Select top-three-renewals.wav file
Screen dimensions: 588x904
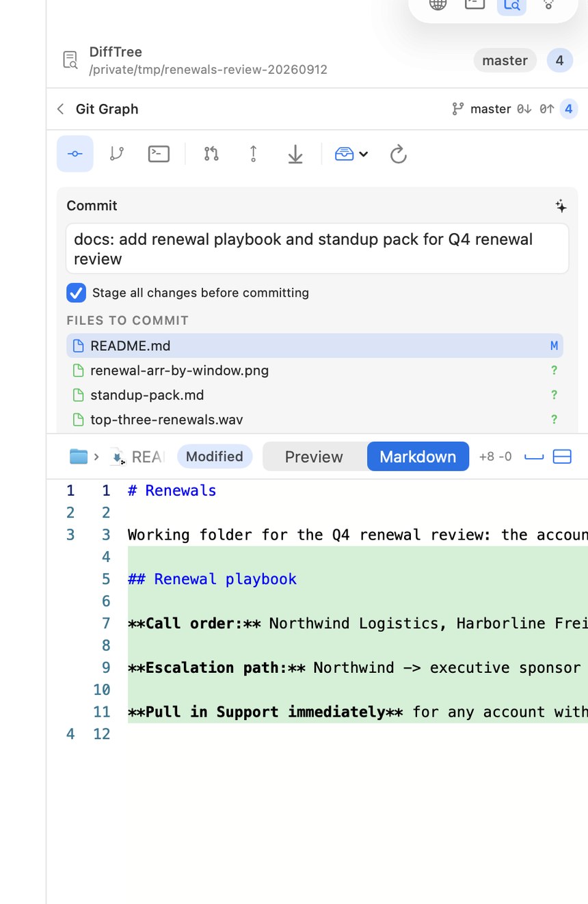(315, 419)
